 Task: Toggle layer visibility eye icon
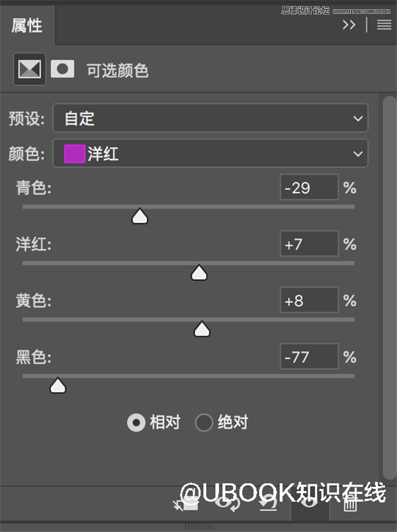pyautogui.click(x=308, y=505)
